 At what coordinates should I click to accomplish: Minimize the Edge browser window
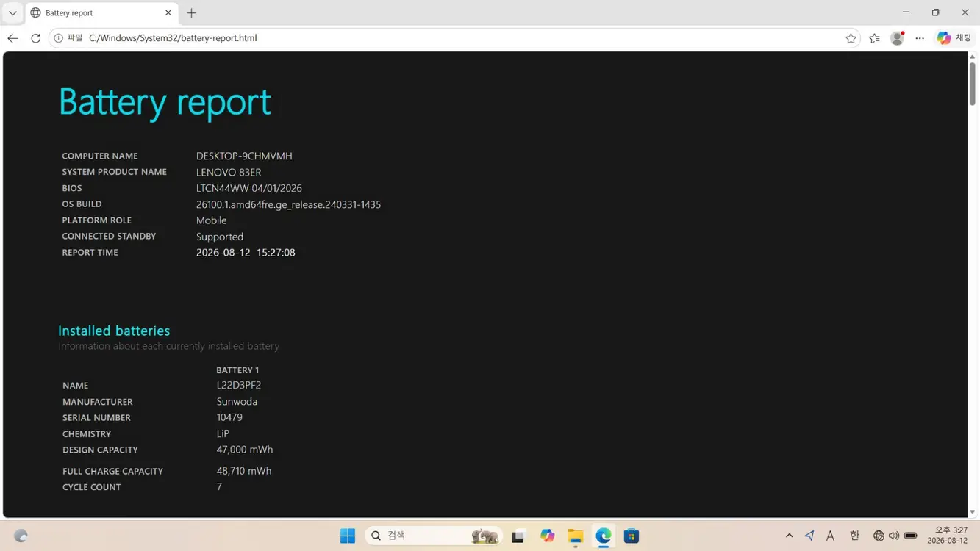tap(906, 12)
